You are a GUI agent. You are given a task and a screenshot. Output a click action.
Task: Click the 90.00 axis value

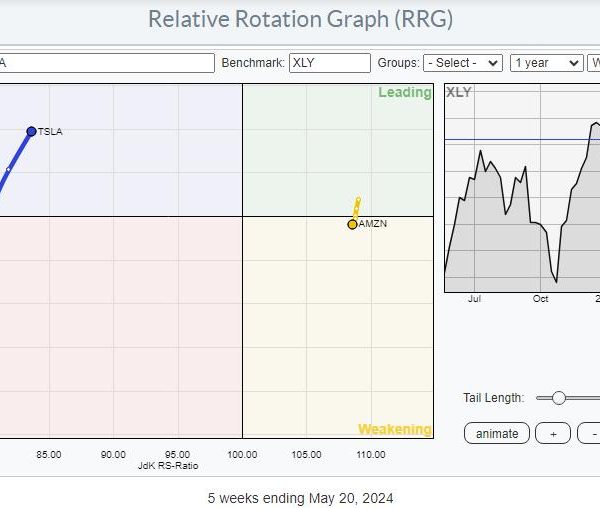point(113,454)
